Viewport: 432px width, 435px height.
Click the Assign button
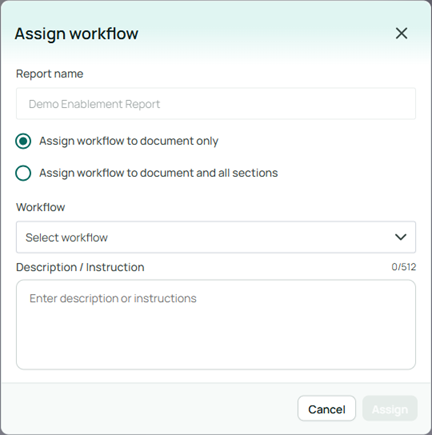tap(390, 409)
